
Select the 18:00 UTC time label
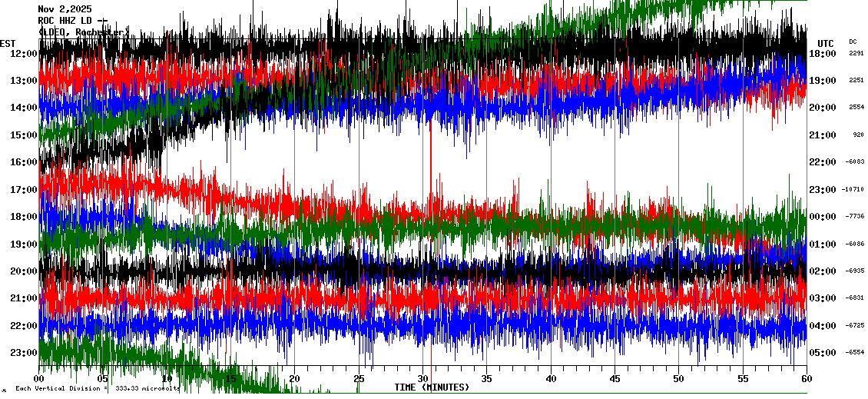(823, 54)
